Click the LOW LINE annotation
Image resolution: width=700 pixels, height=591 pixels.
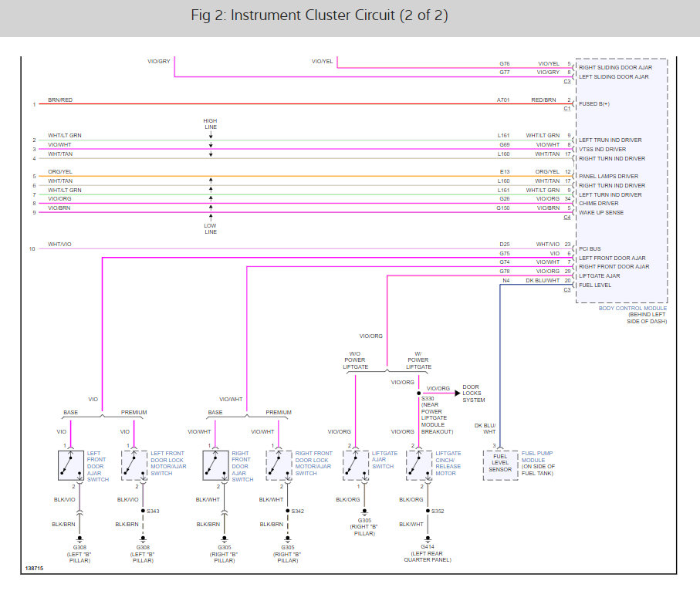coord(210,228)
